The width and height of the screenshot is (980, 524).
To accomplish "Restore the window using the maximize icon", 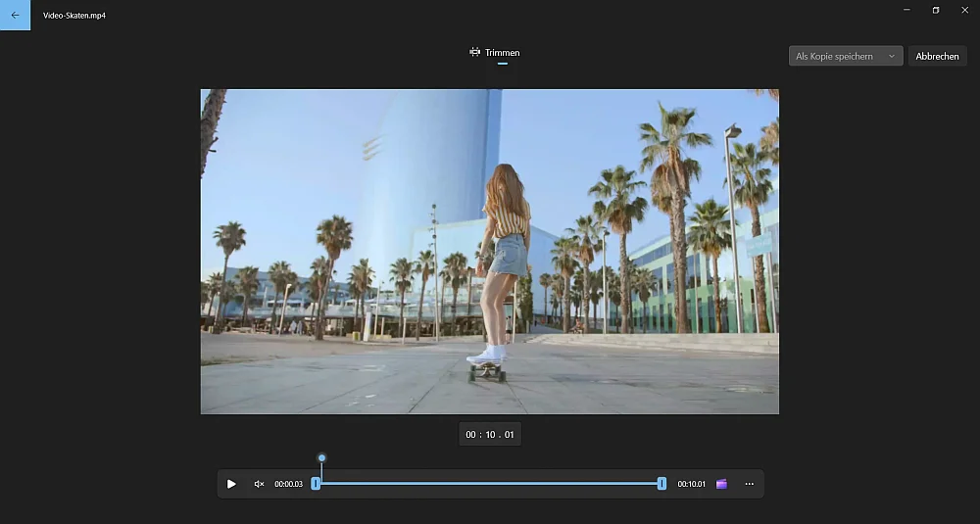I will (936, 10).
